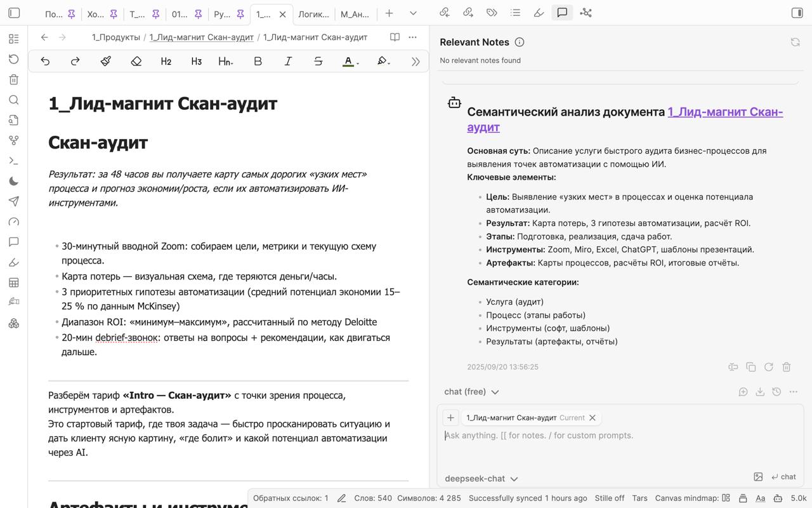The height and width of the screenshot is (508, 812).
Task: Open the highlight color picker
Action: (x=383, y=61)
